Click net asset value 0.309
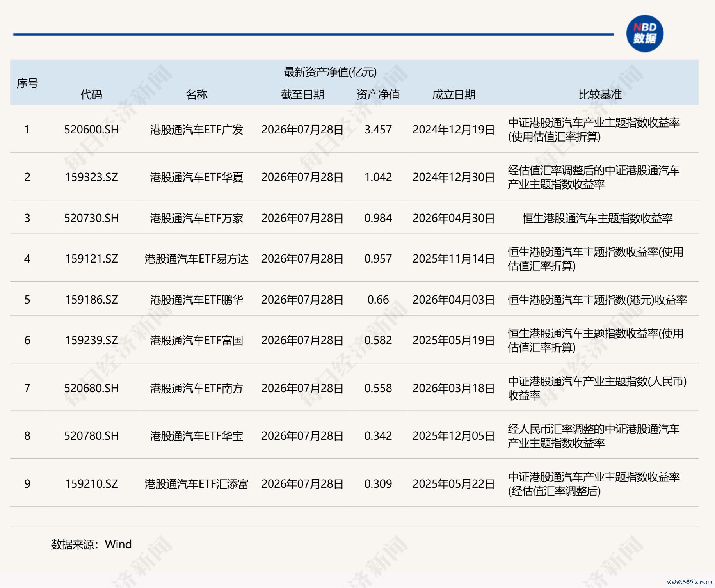Viewport: 715px width, 588px height. (x=378, y=483)
